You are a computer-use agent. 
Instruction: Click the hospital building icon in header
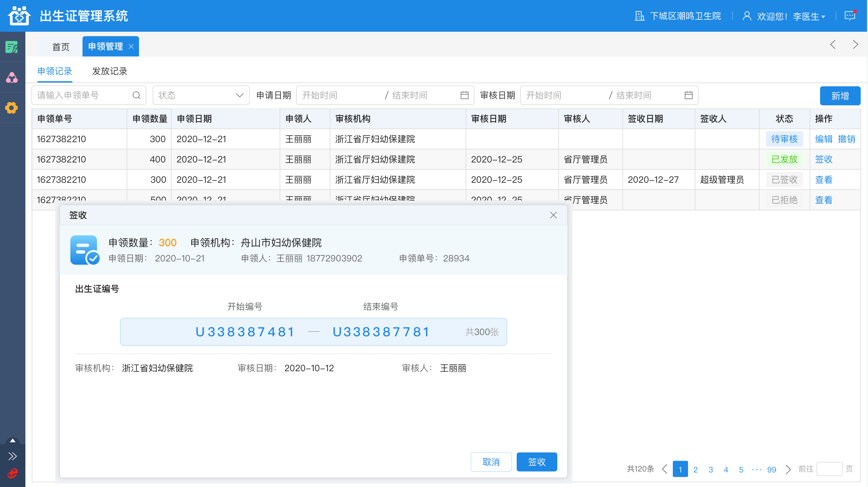639,16
